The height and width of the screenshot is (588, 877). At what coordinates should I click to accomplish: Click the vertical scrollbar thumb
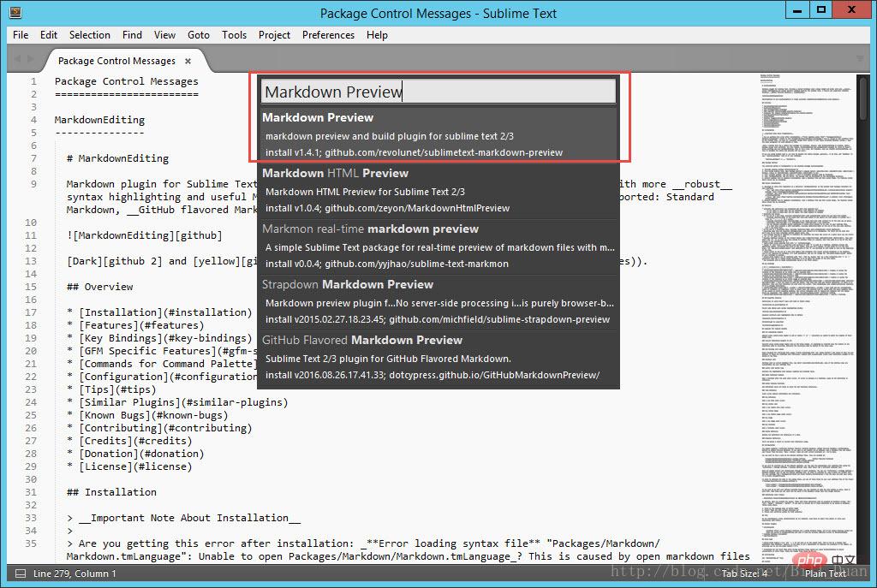(x=863, y=98)
